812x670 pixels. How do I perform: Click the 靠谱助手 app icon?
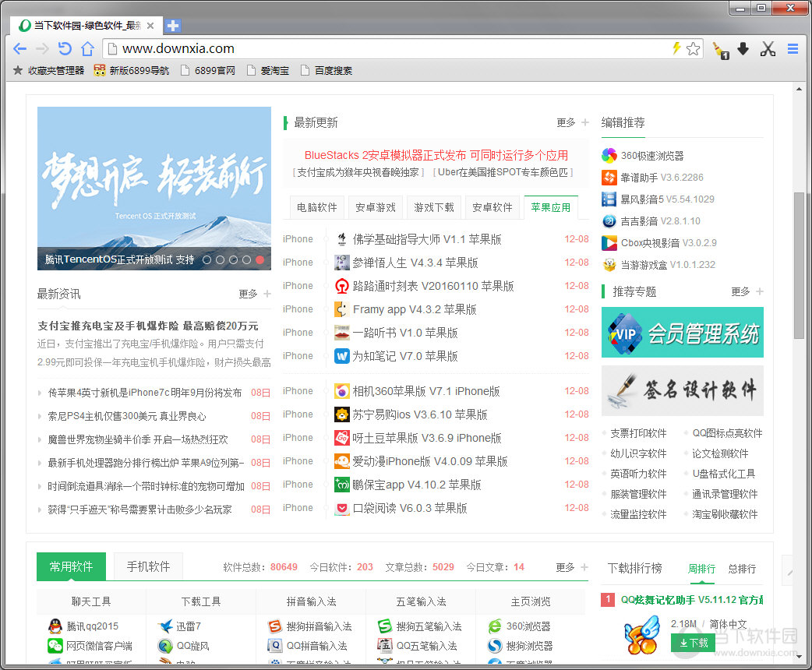click(609, 177)
